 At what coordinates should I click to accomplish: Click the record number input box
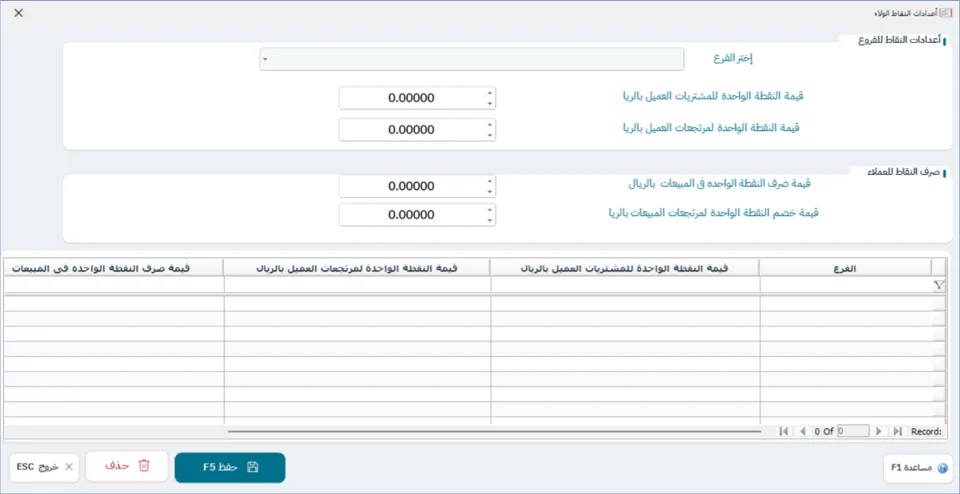[x=853, y=431]
